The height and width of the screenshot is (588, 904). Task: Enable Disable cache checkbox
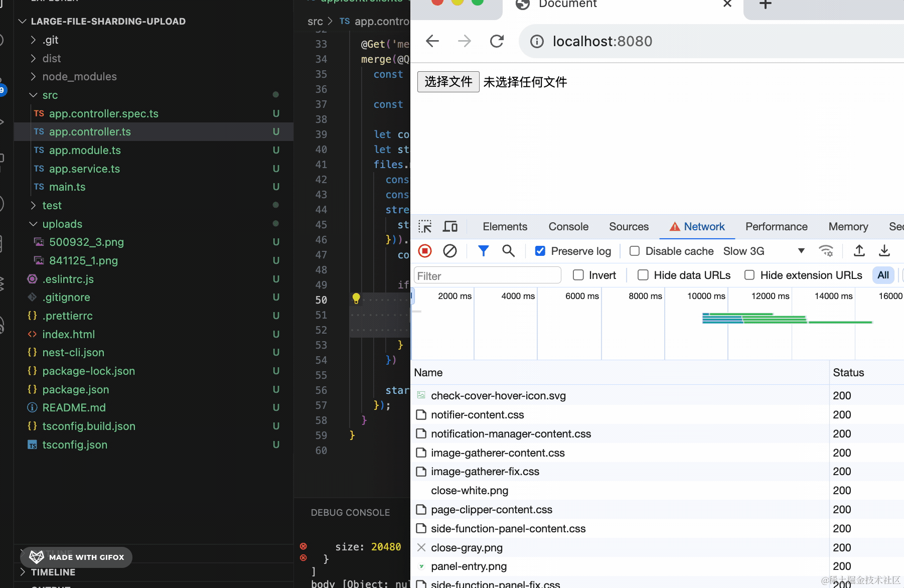point(635,251)
